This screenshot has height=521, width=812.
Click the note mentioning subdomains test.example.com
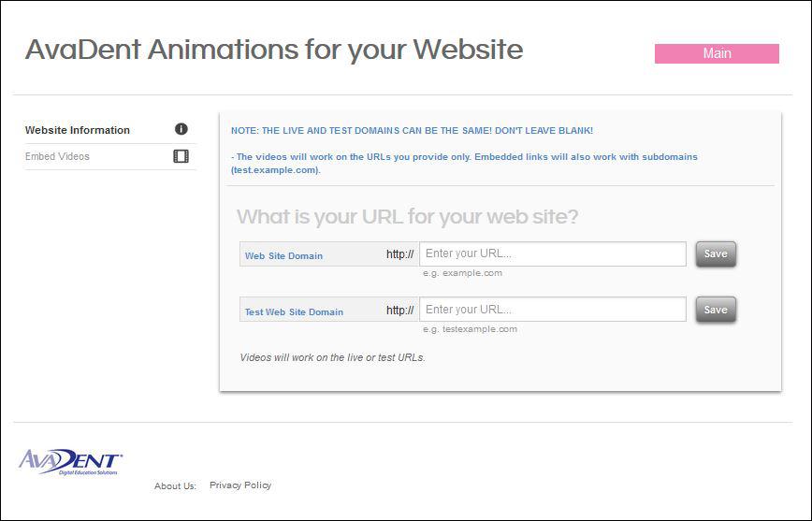[x=464, y=163]
